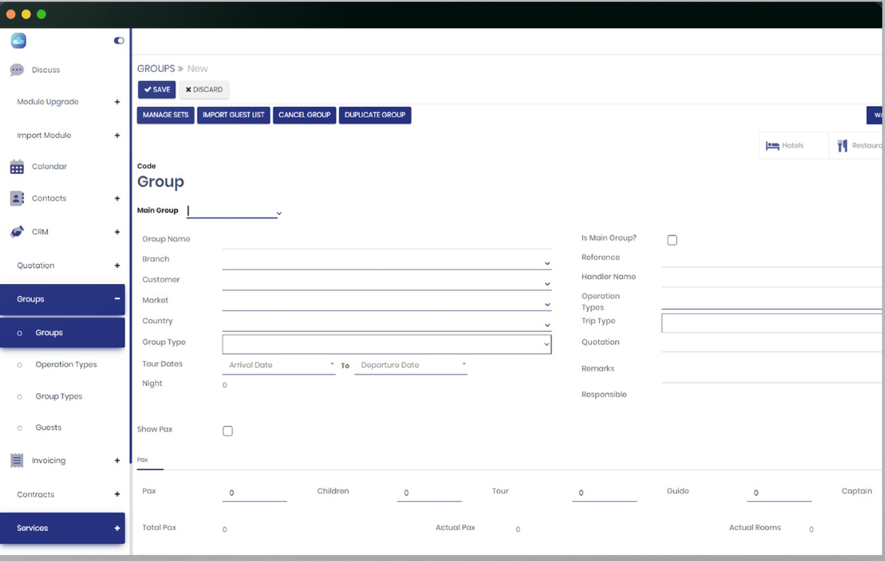Open the Discuss chat icon
The width and height of the screenshot is (885, 561).
click(17, 70)
